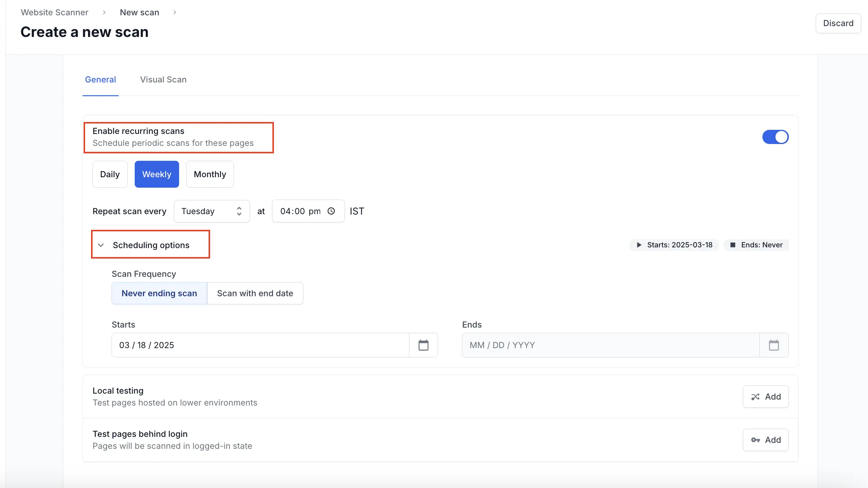This screenshot has width=868, height=488.
Task: Go to Website Scanner breadcrumb link
Action: tap(54, 12)
